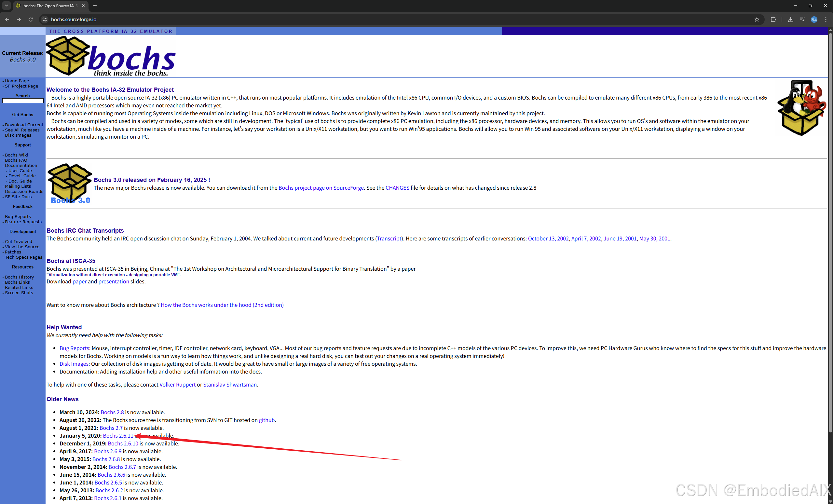Screen dimensions: 833x504
Task: Go forward in browser history
Action: tap(19, 20)
